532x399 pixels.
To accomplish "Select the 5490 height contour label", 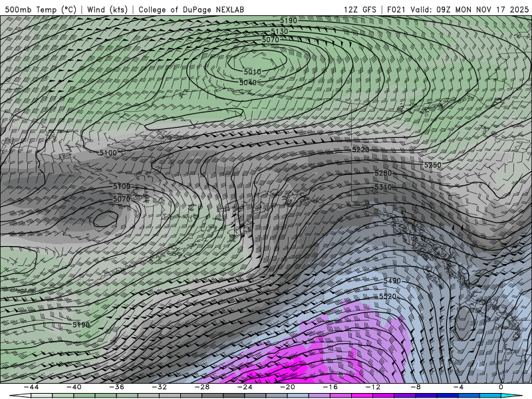I will point(392,281).
